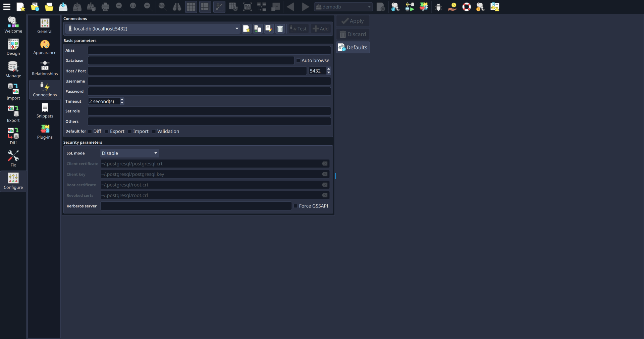The width and height of the screenshot is (644, 339).
Task: Go to the Diff section in the sidebar
Action: 13,136
